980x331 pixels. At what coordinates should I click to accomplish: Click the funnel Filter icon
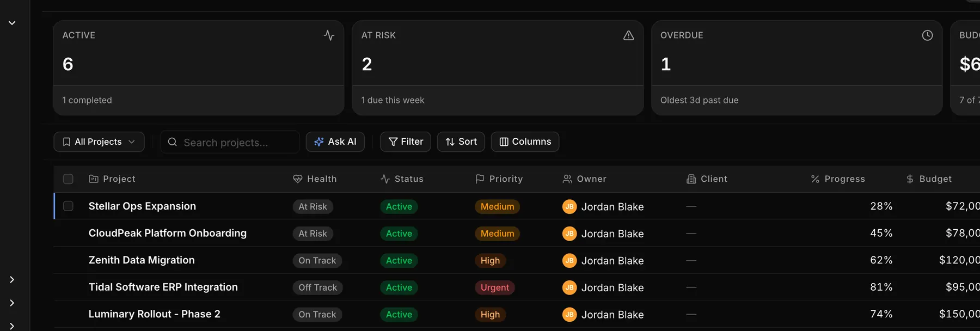[393, 142]
